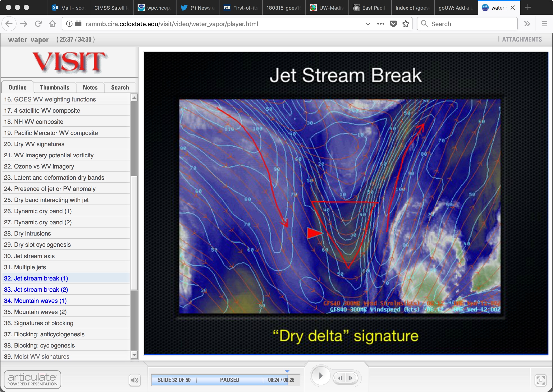Toggle fullscreen view icon at bottom right

click(540, 380)
